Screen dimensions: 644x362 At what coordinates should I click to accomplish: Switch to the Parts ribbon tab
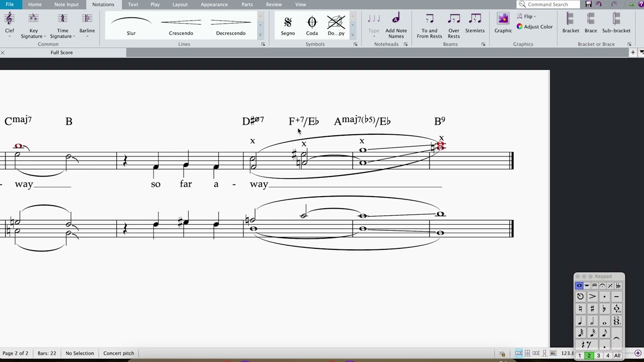pyautogui.click(x=247, y=5)
